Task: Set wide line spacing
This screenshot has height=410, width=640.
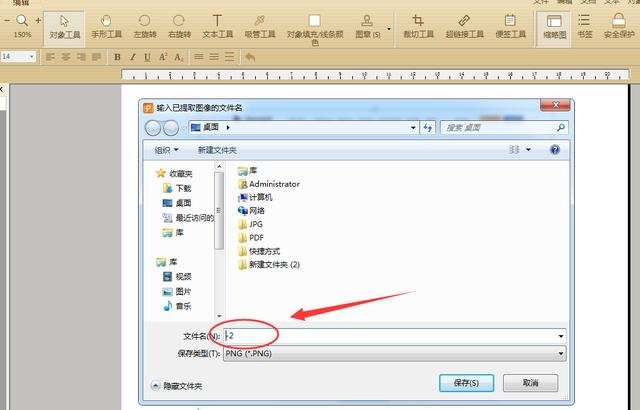Action: tap(230, 57)
